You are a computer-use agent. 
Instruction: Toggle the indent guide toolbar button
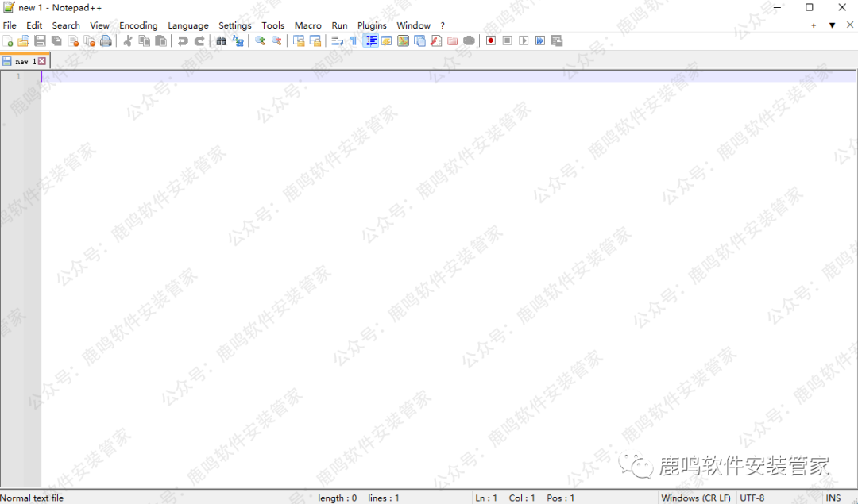click(371, 41)
